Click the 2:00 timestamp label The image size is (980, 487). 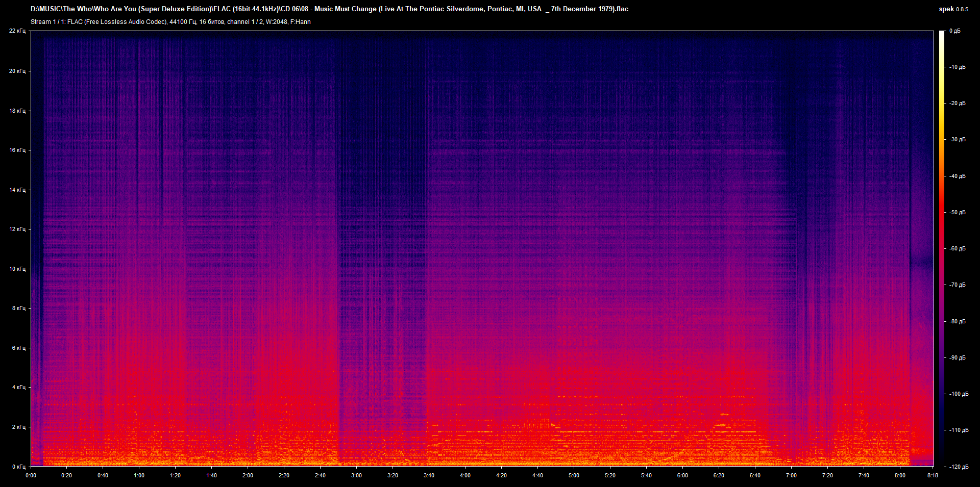coord(248,475)
